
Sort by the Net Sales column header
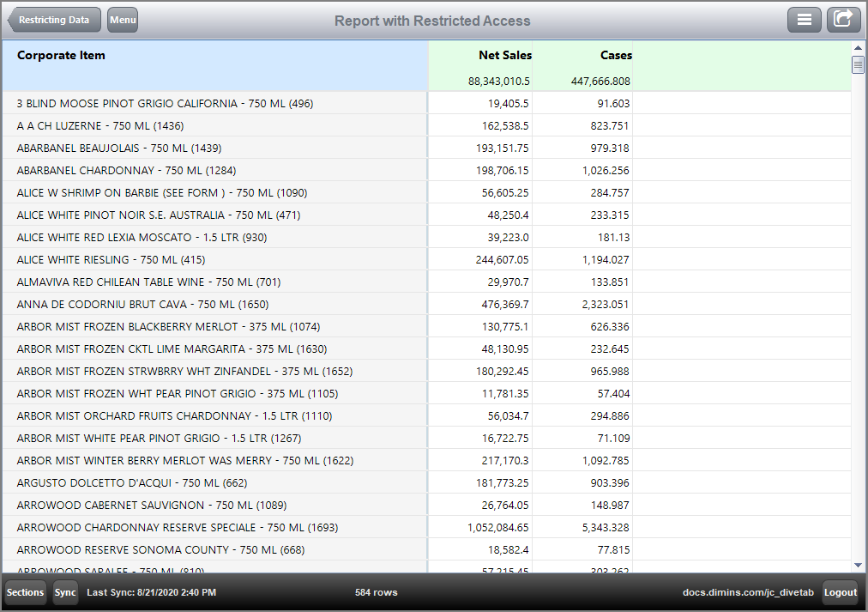pos(503,56)
